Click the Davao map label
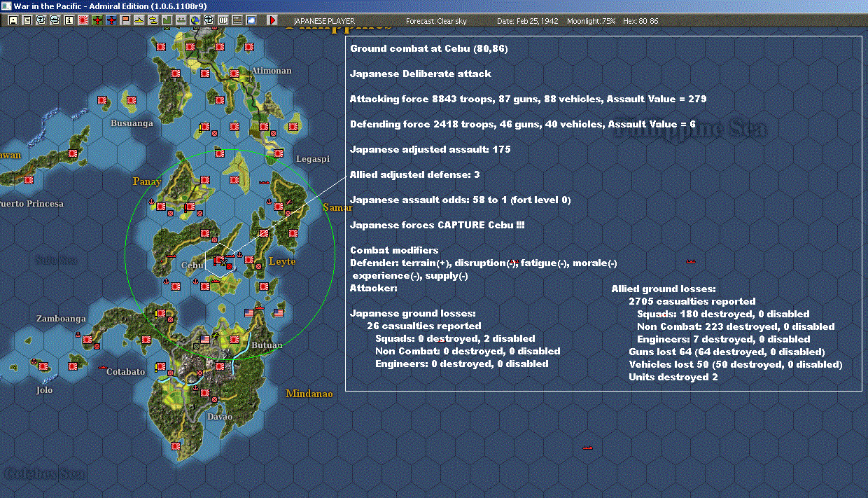 tap(220, 417)
